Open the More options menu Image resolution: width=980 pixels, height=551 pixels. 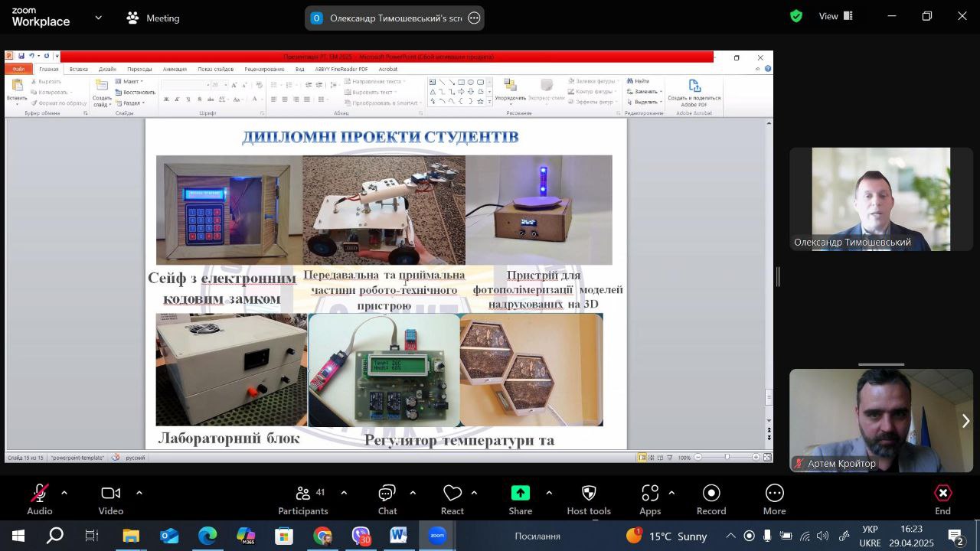tap(774, 494)
